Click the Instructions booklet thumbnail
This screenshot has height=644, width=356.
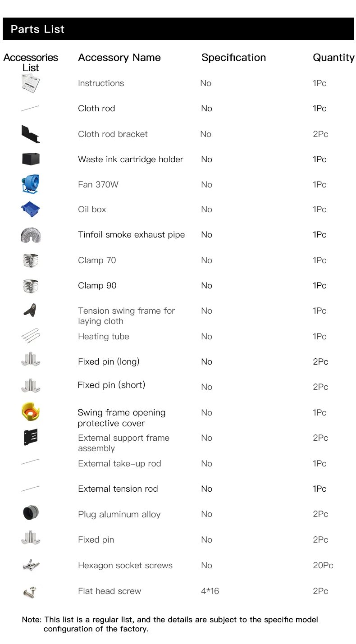point(31,83)
